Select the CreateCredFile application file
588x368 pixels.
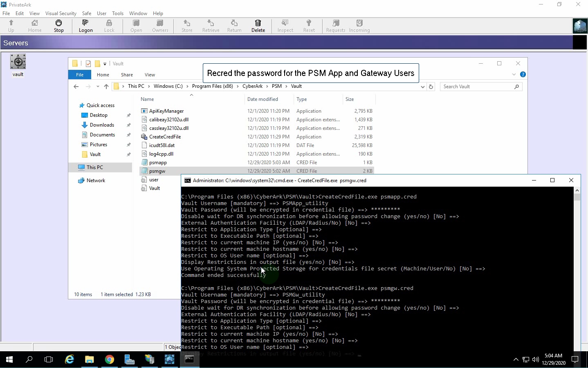(x=165, y=137)
